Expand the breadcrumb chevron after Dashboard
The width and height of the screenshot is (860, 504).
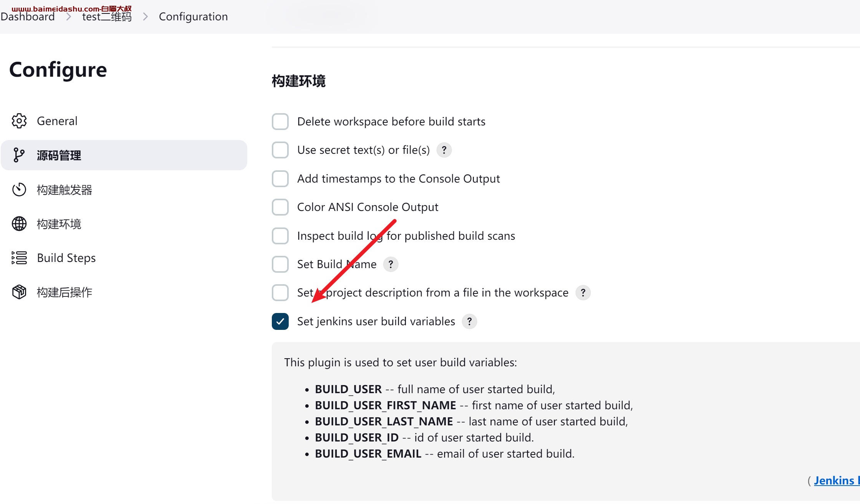point(69,16)
